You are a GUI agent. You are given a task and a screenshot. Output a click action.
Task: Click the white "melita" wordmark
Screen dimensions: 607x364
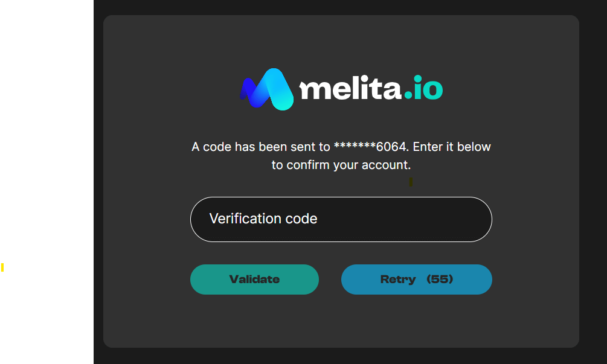[x=350, y=89]
